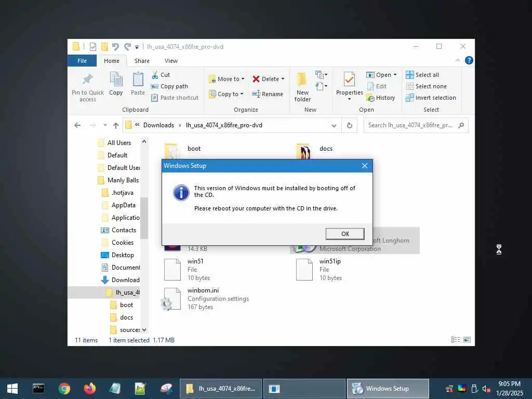Image resolution: width=532 pixels, height=399 pixels.
Task: Switch to the Home tab
Action: 112,61
